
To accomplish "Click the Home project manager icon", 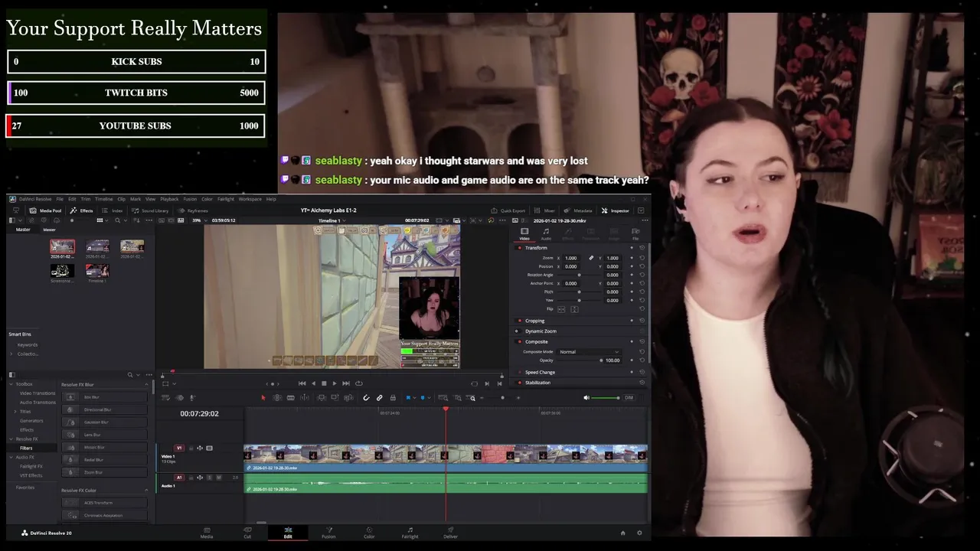I will [x=622, y=533].
